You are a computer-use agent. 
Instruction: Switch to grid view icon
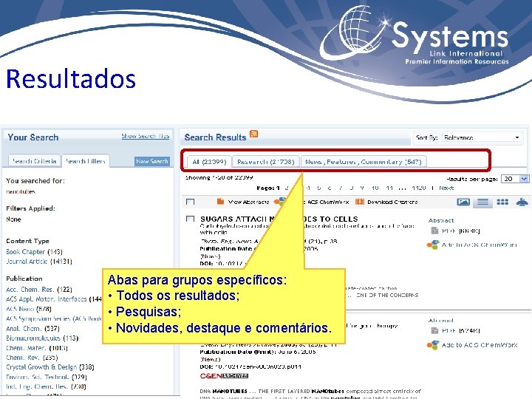click(x=502, y=202)
